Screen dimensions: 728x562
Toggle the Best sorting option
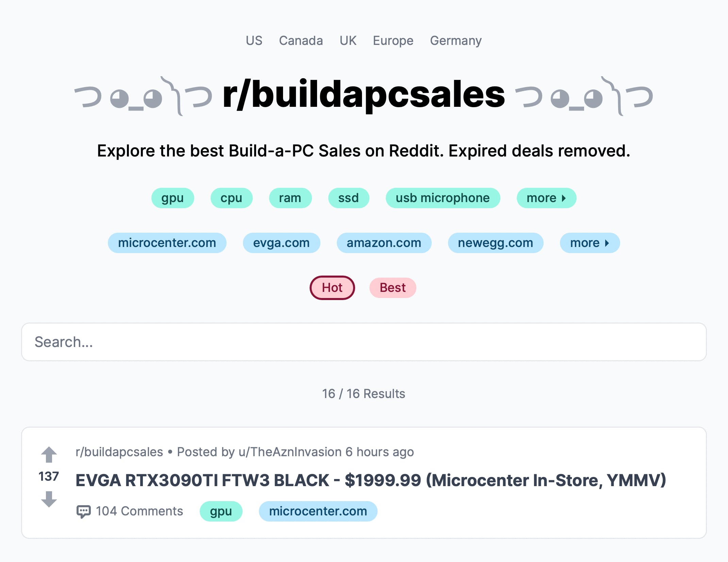tap(393, 287)
